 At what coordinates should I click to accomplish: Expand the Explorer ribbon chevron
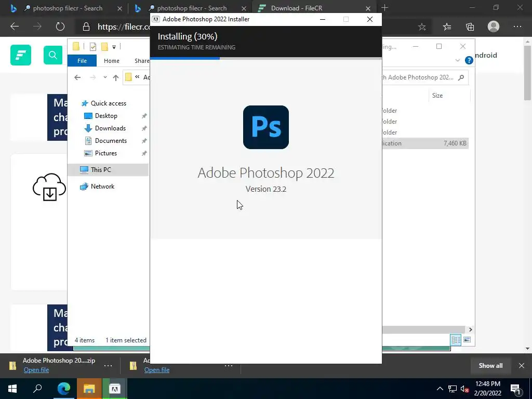pos(457,60)
